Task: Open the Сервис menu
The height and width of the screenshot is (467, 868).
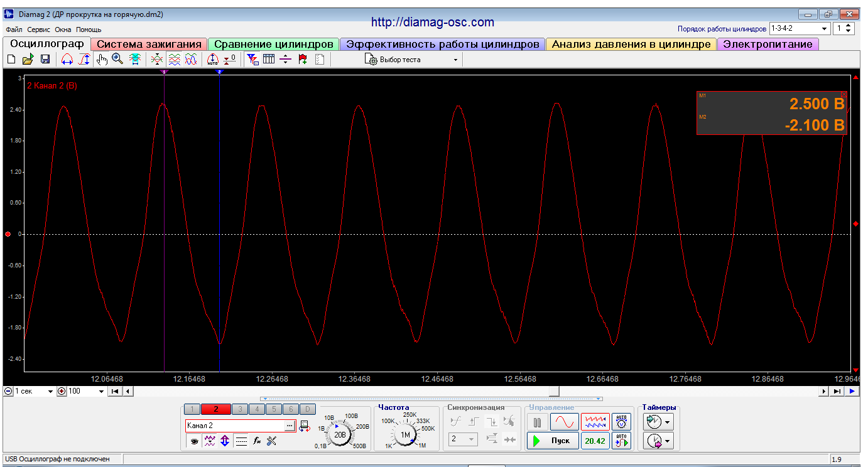Action: (39, 30)
